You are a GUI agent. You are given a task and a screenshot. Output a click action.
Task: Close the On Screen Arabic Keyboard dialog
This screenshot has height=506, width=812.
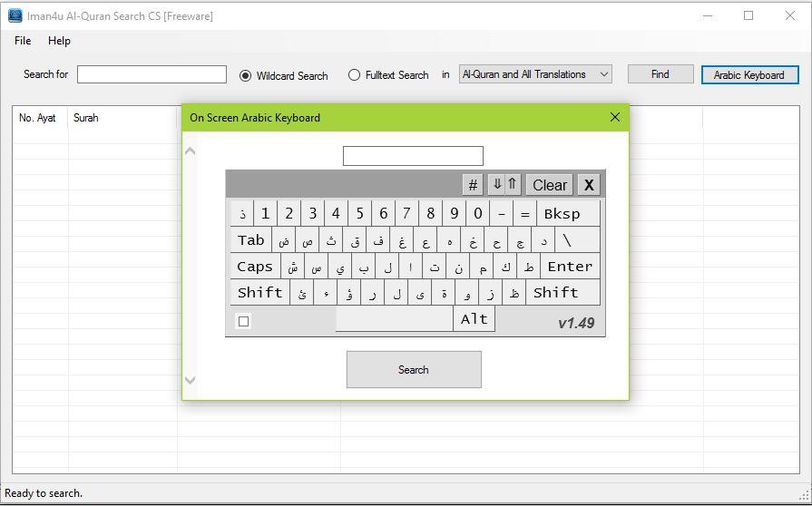point(615,118)
